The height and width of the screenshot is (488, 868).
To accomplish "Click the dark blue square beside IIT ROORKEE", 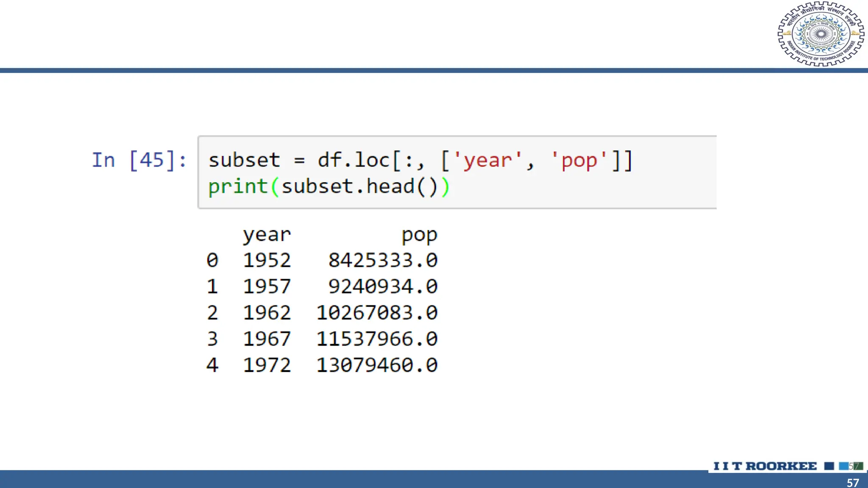I will (829, 466).
